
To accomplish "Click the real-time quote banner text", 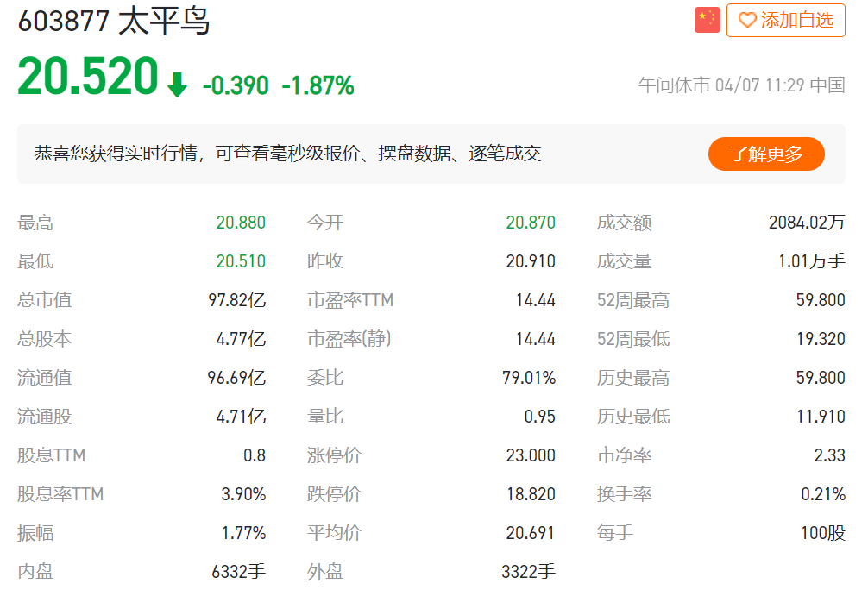I will point(287,154).
